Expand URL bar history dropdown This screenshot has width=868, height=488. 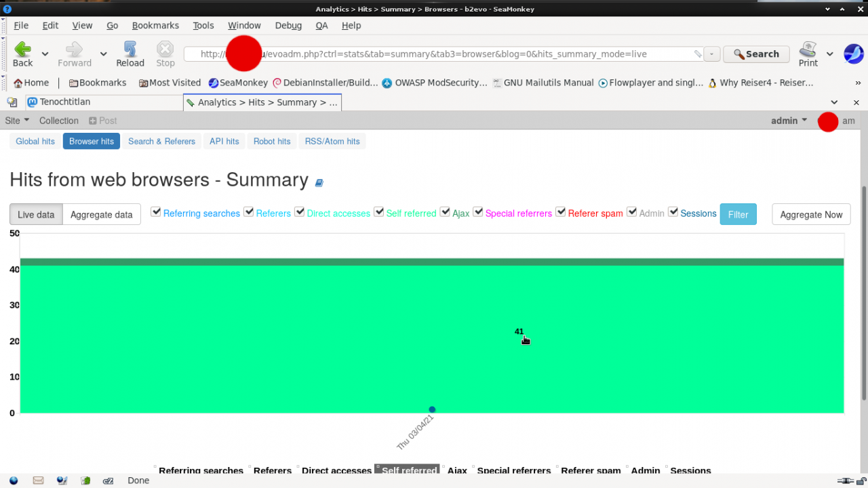tap(711, 54)
